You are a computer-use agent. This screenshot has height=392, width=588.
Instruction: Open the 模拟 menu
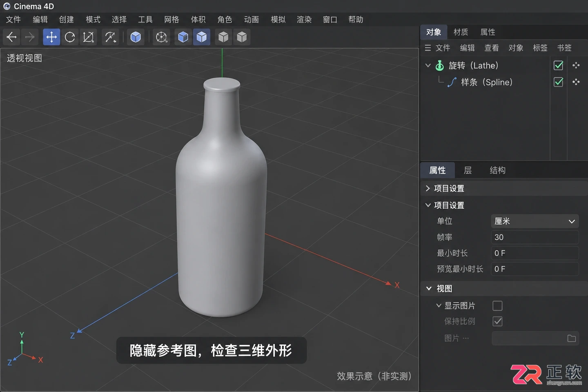coord(278,20)
